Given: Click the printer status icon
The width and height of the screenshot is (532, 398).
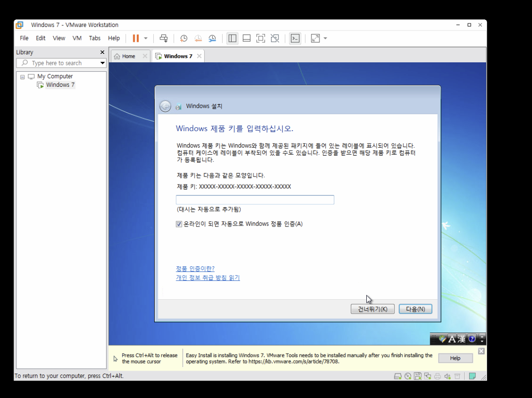Looking at the screenshot, I should [438, 376].
